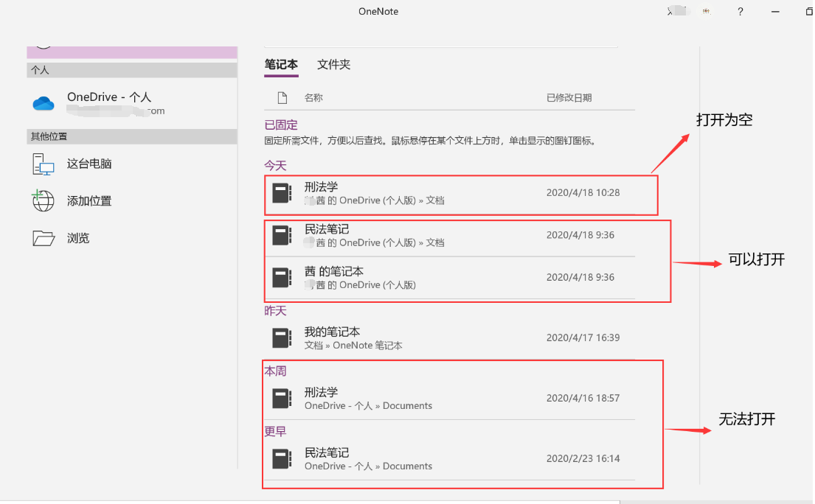815x504 pixels.
Task: Sort by 已修改日期 column header
Action: coord(569,97)
